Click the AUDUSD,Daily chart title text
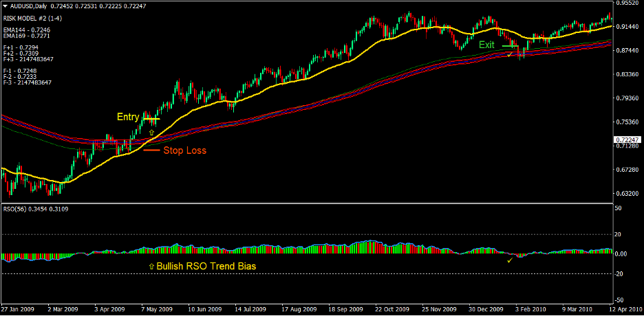 click(x=29, y=6)
